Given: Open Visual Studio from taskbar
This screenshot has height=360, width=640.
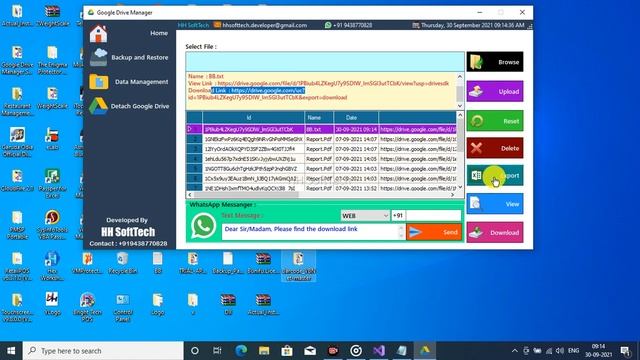Looking at the screenshot, I should [379, 351].
